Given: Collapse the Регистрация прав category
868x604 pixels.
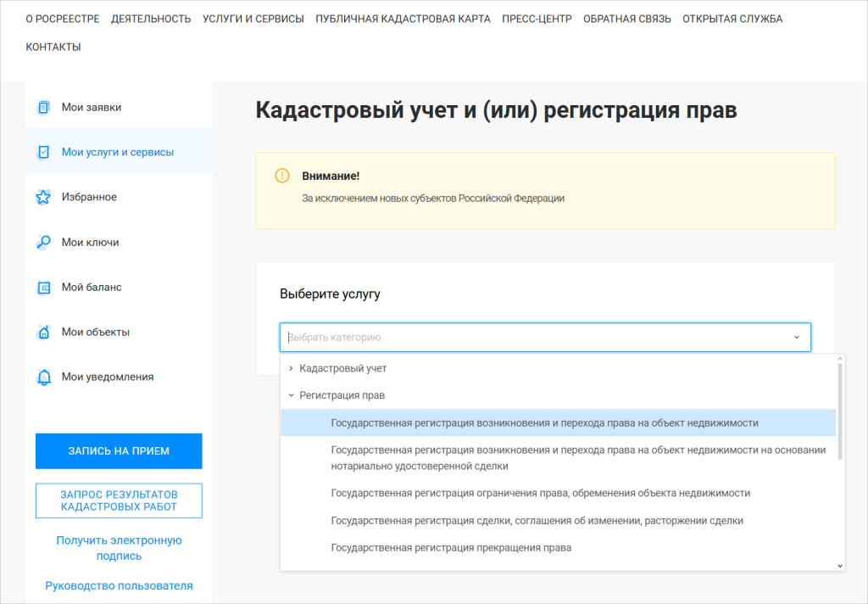Looking at the screenshot, I should [291, 395].
